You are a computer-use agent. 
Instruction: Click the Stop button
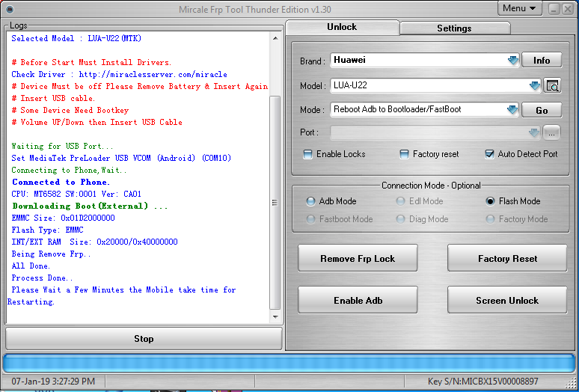[144, 338]
